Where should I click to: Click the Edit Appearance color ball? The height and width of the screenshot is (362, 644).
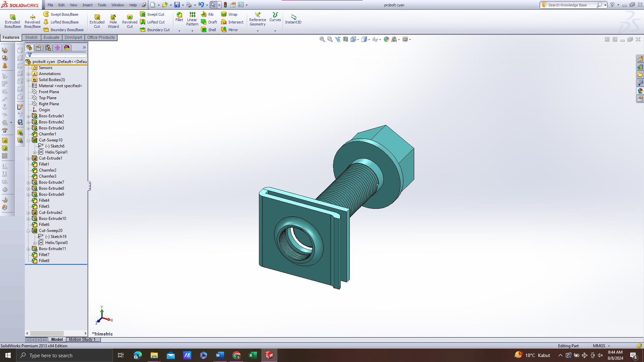point(386,39)
